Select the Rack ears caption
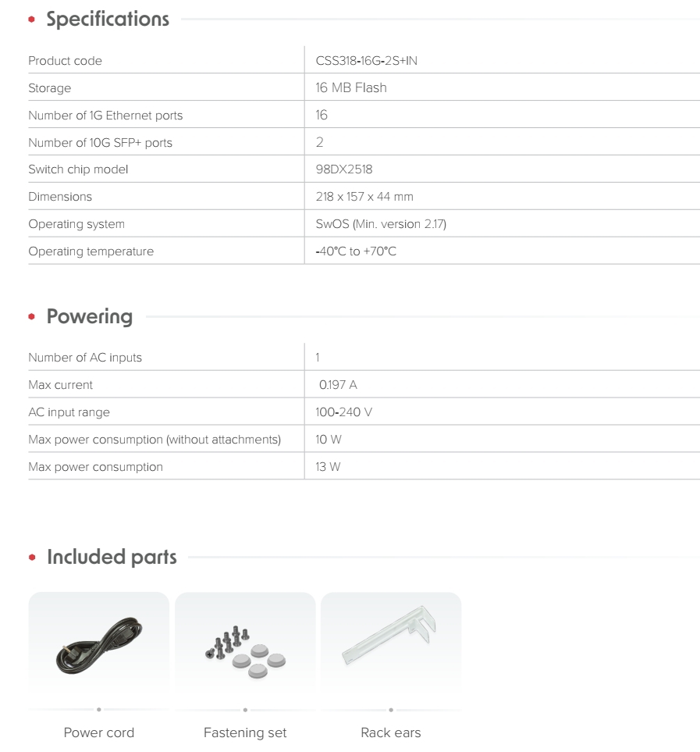This screenshot has width=700, height=752. [391, 732]
